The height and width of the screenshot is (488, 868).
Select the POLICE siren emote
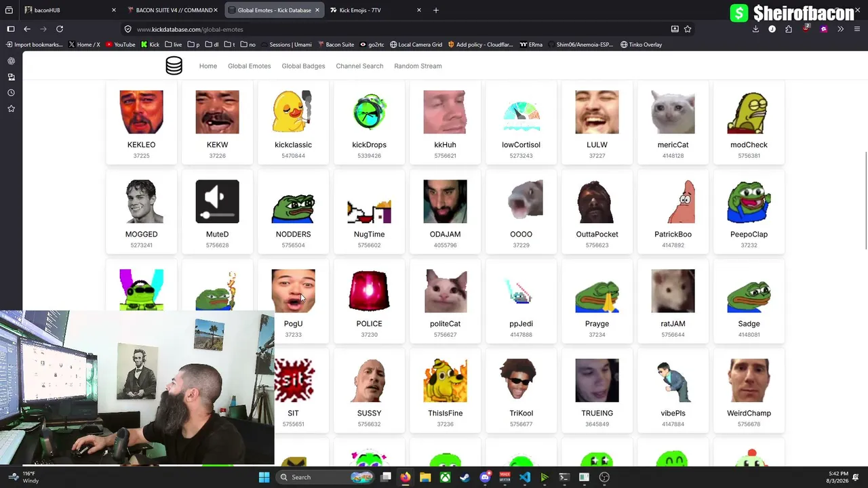(x=369, y=291)
